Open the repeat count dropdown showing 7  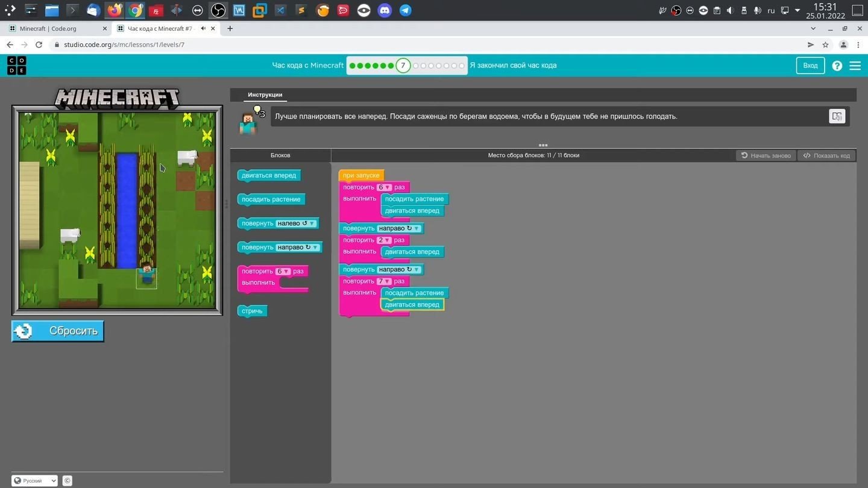click(384, 281)
